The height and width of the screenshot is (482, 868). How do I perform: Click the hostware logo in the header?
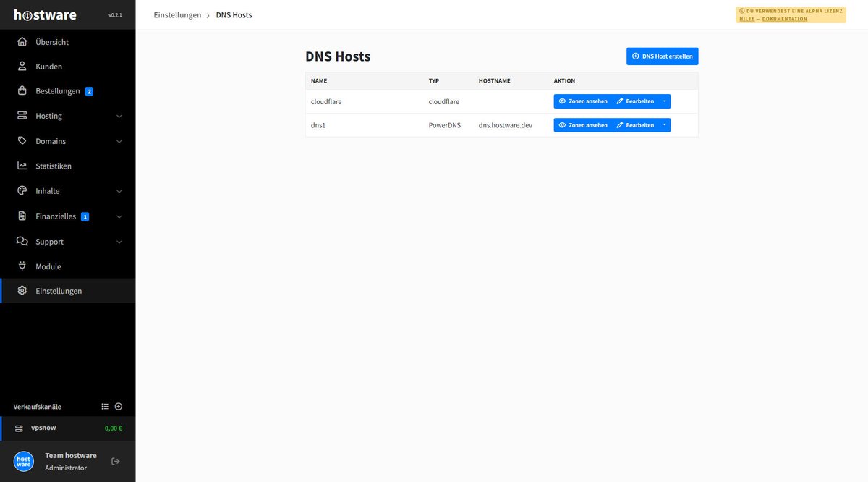click(x=45, y=14)
